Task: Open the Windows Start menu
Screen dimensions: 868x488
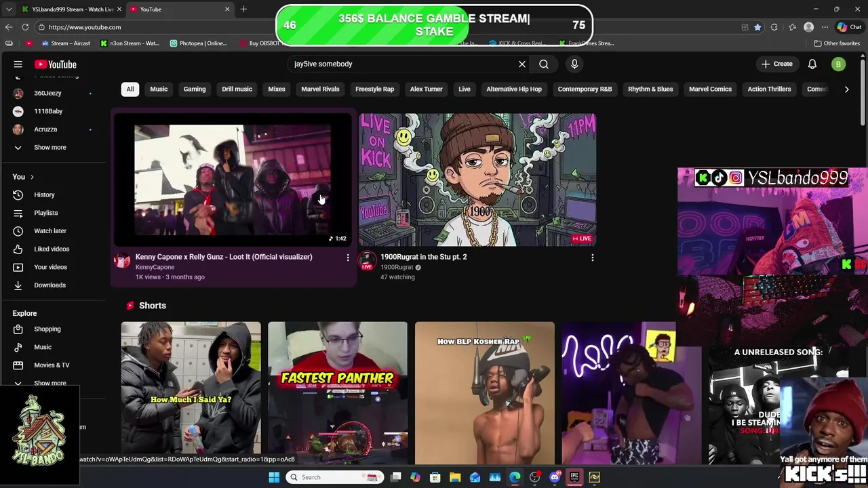Action: [274, 477]
